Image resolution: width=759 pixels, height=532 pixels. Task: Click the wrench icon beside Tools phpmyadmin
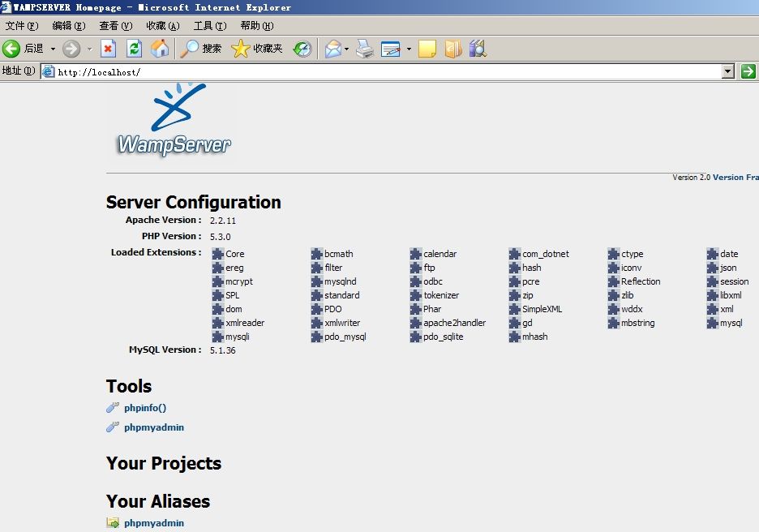tap(113, 427)
